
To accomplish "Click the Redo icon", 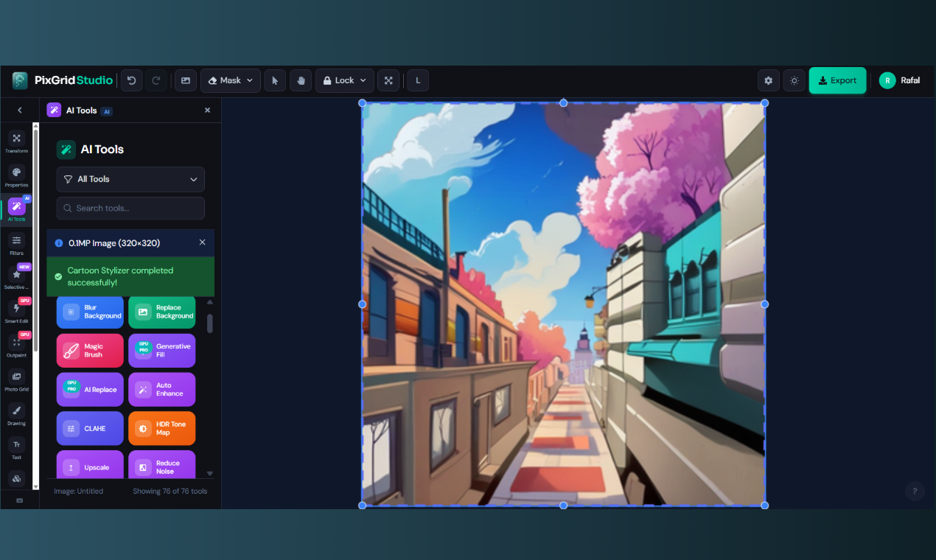I will tap(156, 80).
